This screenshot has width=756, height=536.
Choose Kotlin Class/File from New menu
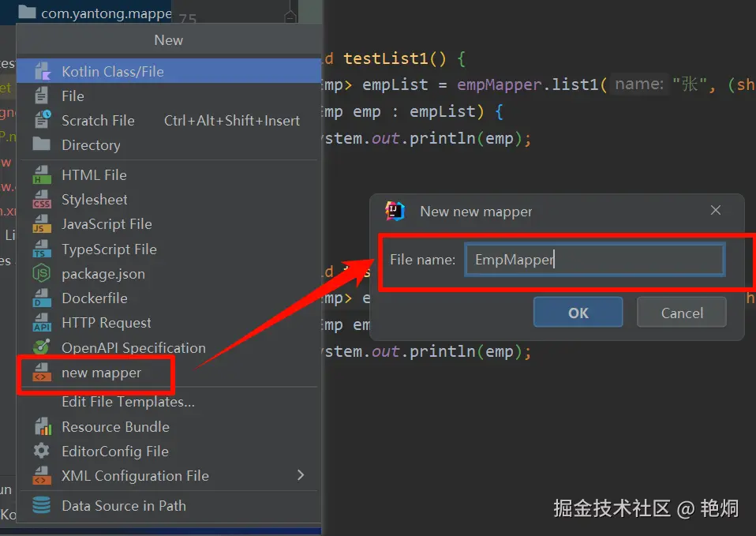point(169,71)
